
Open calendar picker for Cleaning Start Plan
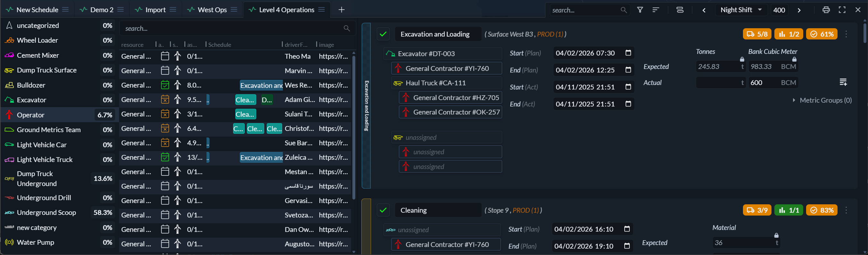point(627,229)
